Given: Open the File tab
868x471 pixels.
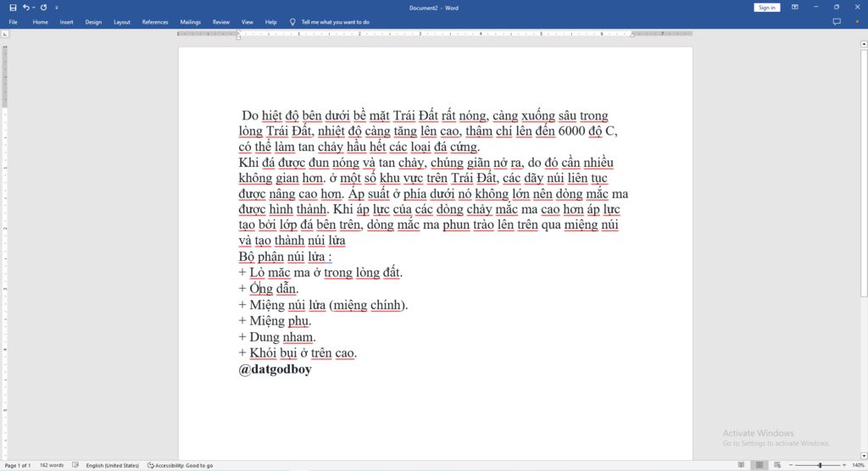Looking at the screenshot, I should (x=14, y=22).
